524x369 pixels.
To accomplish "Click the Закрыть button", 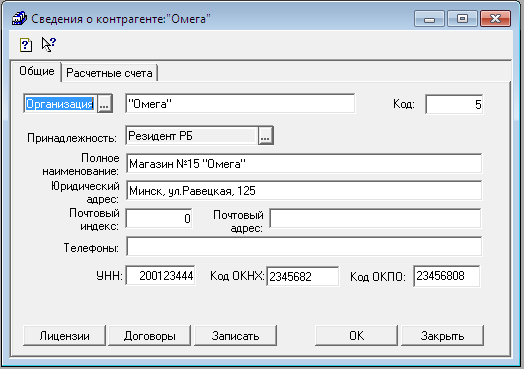I will point(442,336).
